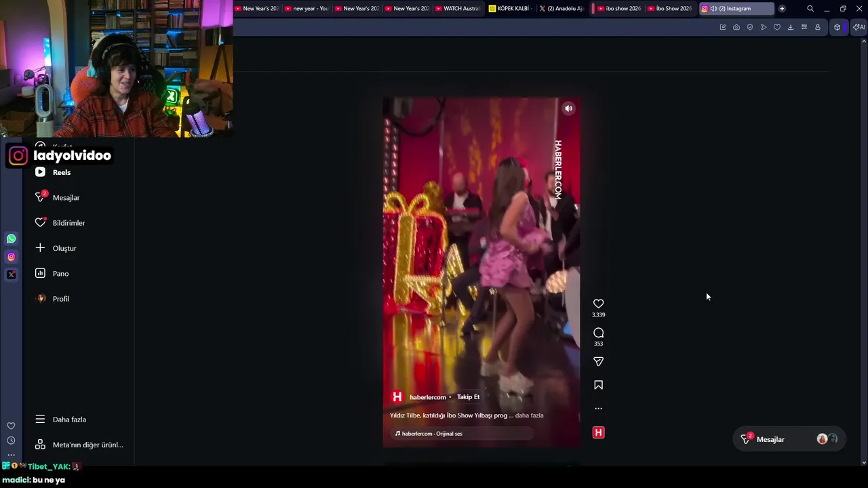Click the play arrow icon in toolbar
The height and width of the screenshot is (488, 868).
point(764,27)
